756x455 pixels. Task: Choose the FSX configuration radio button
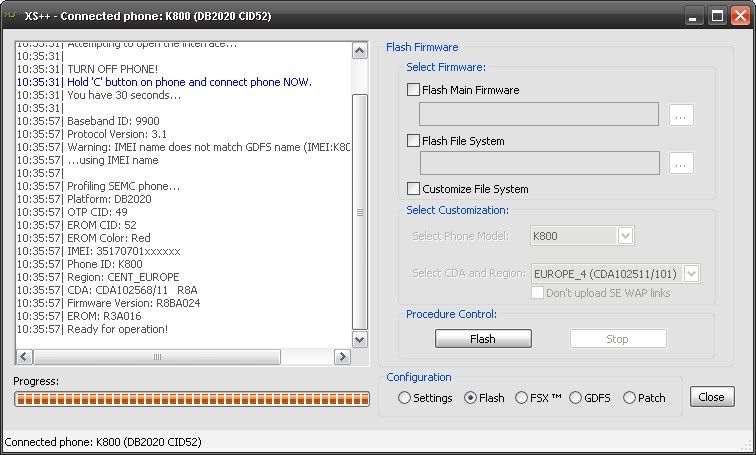pyautogui.click(x=521, y=398)
